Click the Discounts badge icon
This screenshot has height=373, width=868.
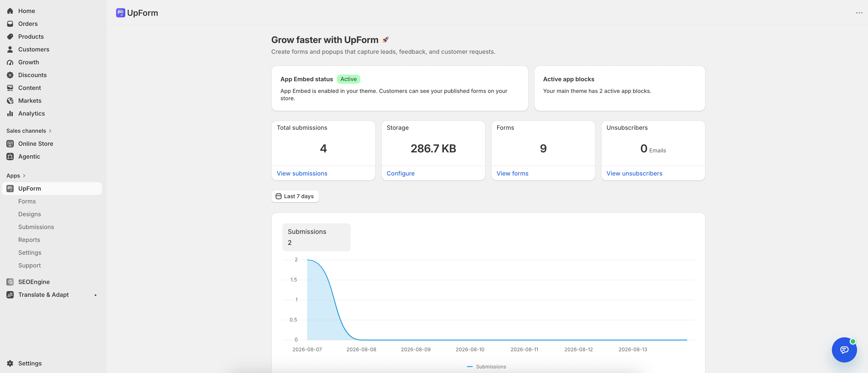point(10,75)
